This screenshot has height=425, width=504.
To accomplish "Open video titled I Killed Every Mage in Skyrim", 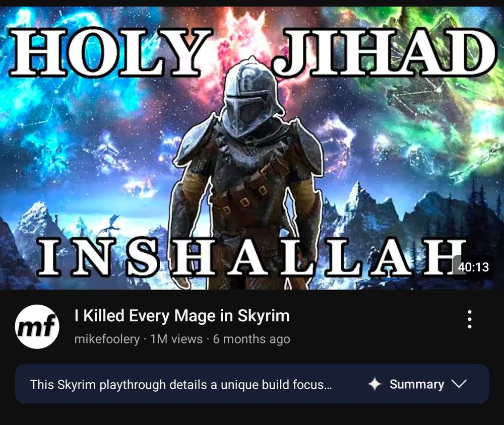I will pos(182,316).
